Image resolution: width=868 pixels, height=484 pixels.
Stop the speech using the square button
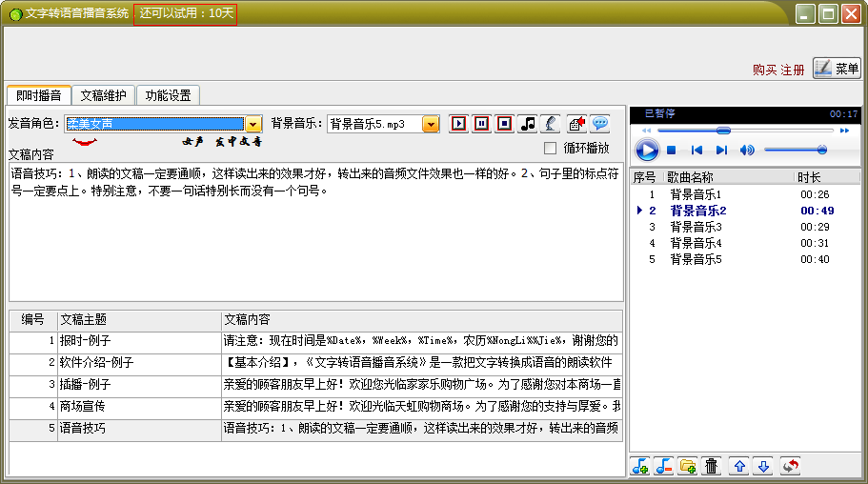coord(504,124)
